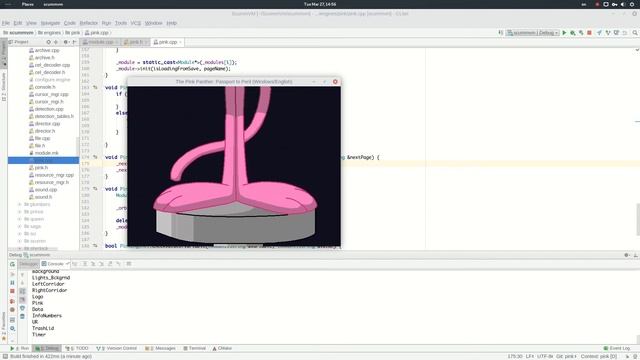Click the Clear All trash icon in console
Screen dimensions: 640x360
[22, 316]
